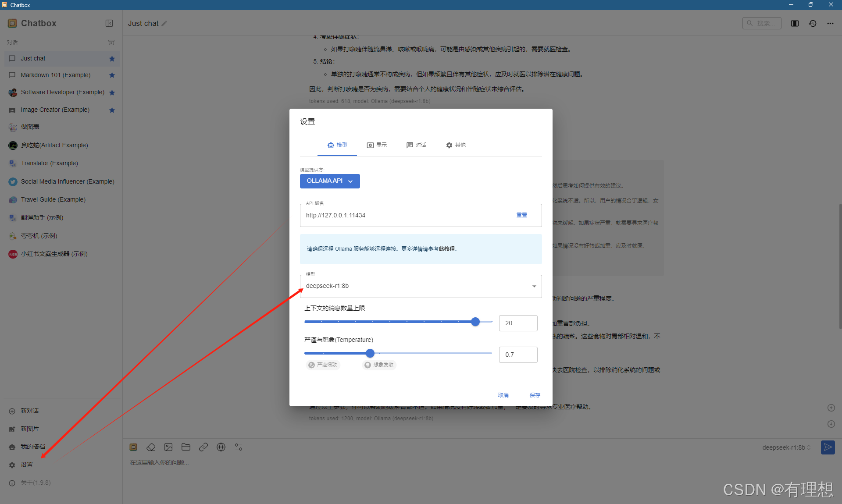The height and width of the screenshot is (504, 842).
Task: Click the eraser icon in input toolbar
Action: [151, 447]
